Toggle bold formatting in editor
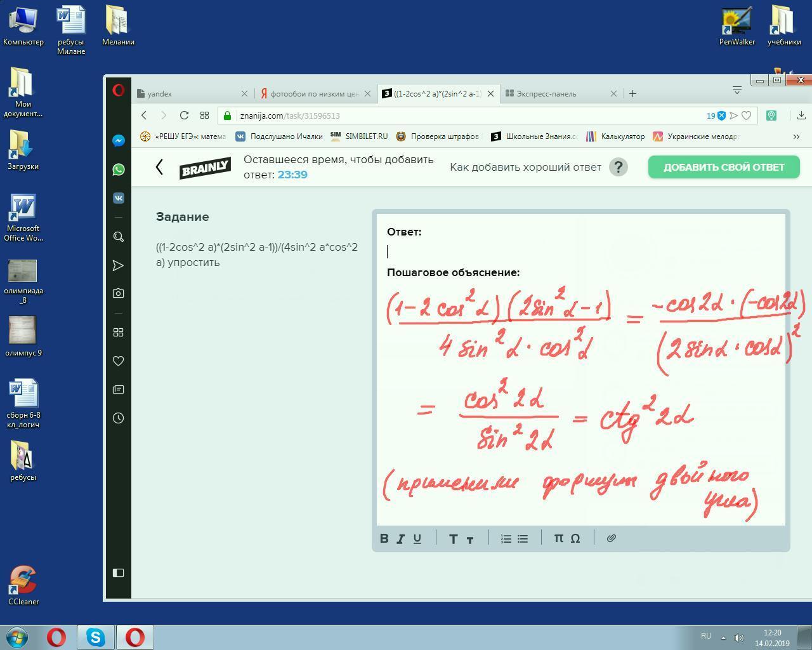This screenshot has width=812, height=650. [x=384, y=538]
